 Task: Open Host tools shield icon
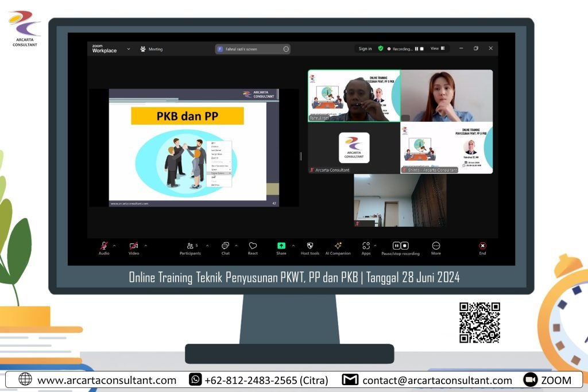tap(310, 246)
